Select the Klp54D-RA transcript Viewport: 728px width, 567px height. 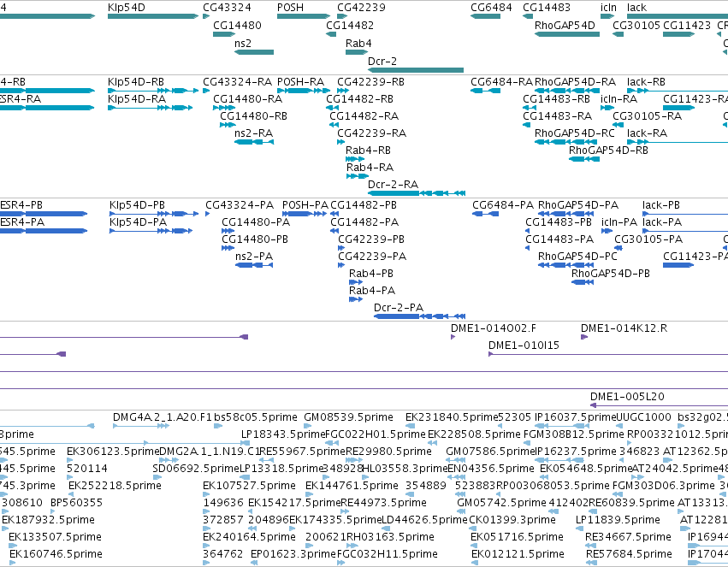point(150,108)
